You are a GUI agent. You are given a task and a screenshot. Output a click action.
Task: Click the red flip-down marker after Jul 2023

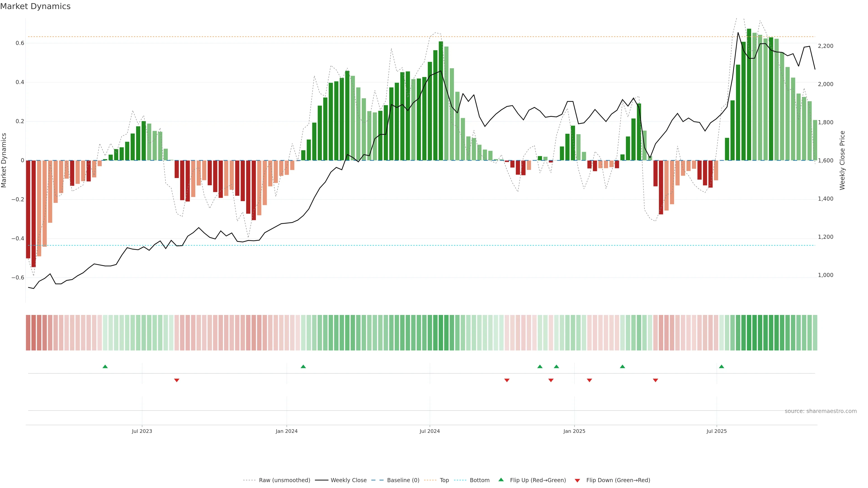tap(177, 380)
